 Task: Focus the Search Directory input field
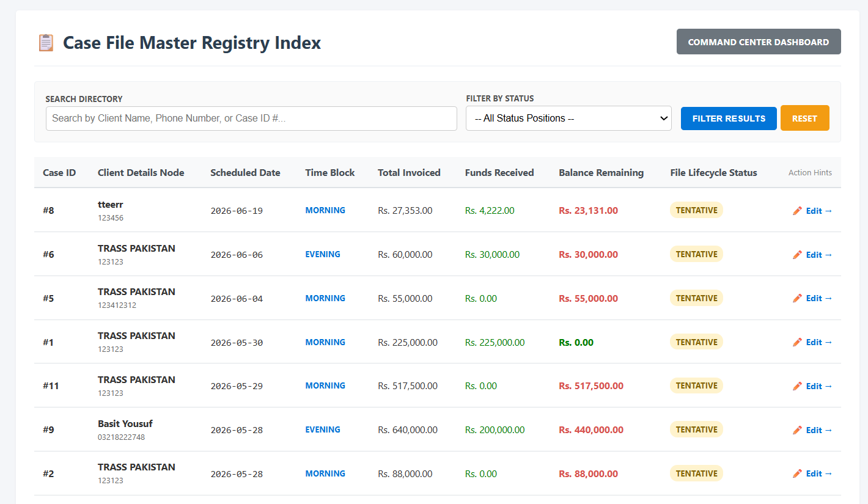pyautogui.click(x=251, y=119)
